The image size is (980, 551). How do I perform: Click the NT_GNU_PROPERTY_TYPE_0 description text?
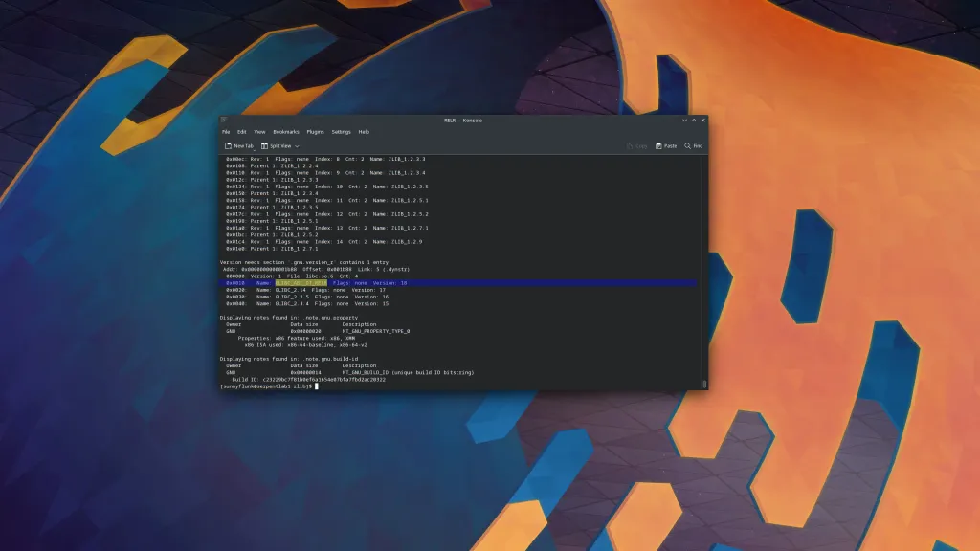375,331
